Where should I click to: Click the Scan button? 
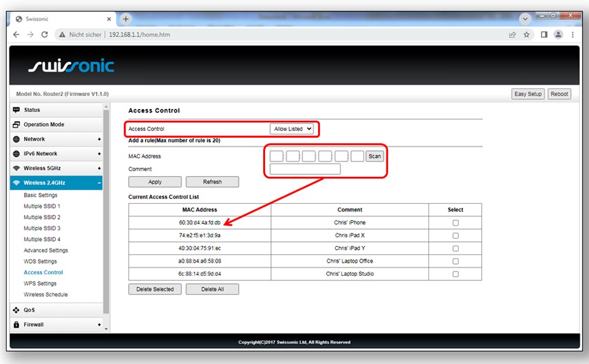coord(375,157)
